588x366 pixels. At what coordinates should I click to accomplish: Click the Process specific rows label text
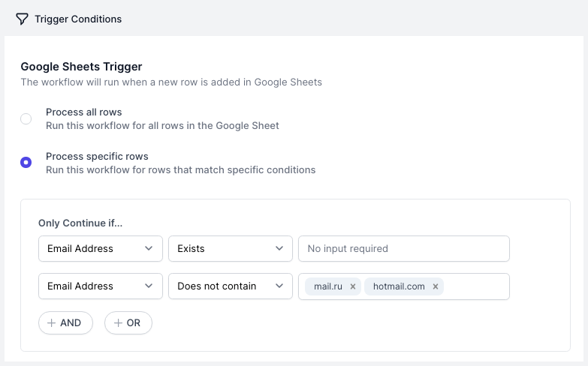tap(97, 156)
